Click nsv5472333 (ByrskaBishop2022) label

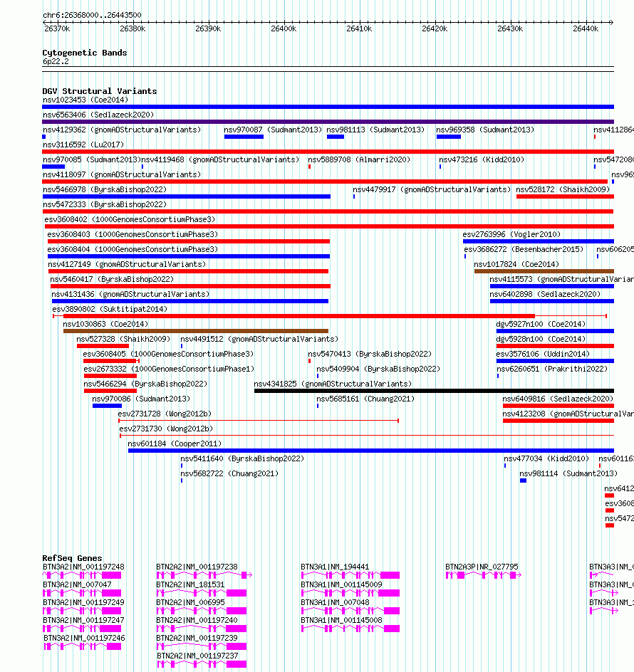point(105,204)
